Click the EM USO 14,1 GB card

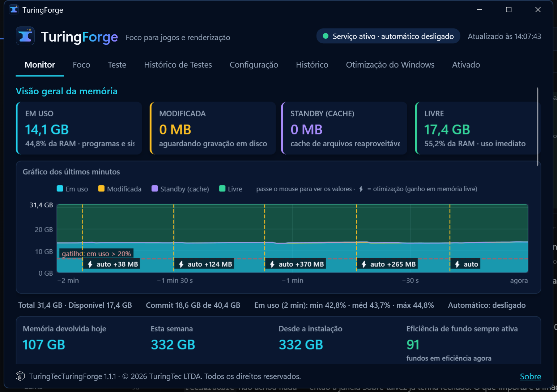pyautogui.click(x=79, y=128)
